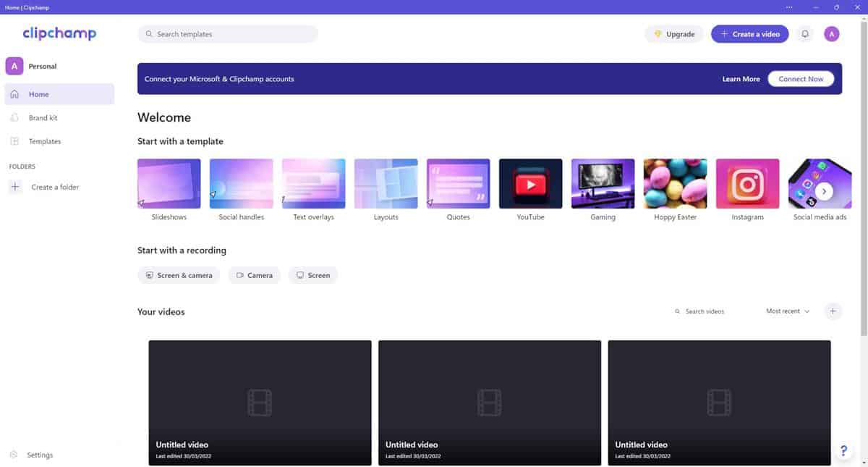This screenshot has height=467, width=868.
Task: Click the Search templates field
Action: [x=228, y=34]
